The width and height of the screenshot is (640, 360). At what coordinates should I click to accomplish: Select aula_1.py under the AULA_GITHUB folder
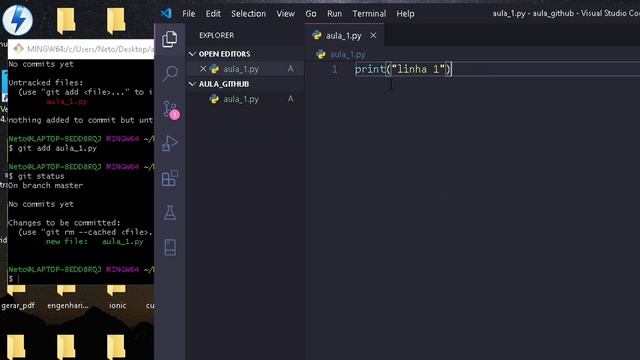tap(245, 99)
